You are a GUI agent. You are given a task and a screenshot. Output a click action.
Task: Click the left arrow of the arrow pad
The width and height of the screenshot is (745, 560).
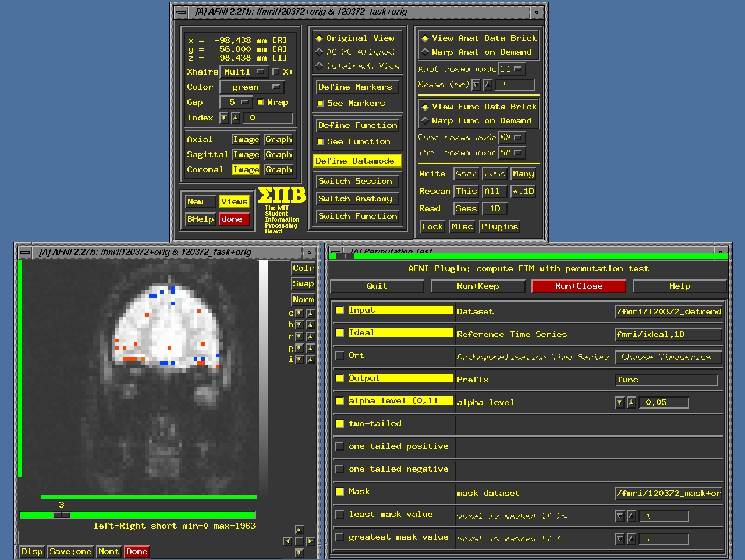(x=288, y=541)
